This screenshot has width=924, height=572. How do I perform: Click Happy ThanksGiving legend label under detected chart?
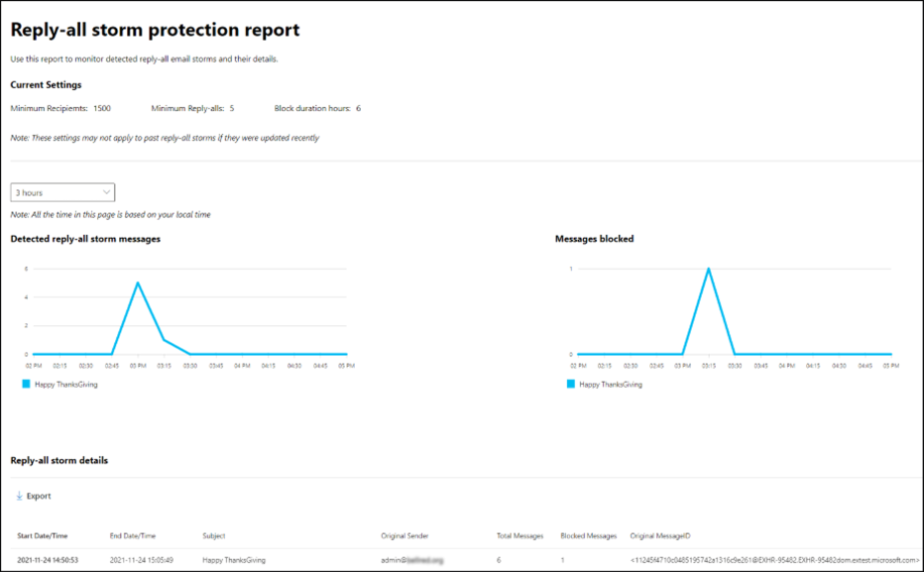click(66, 384)
